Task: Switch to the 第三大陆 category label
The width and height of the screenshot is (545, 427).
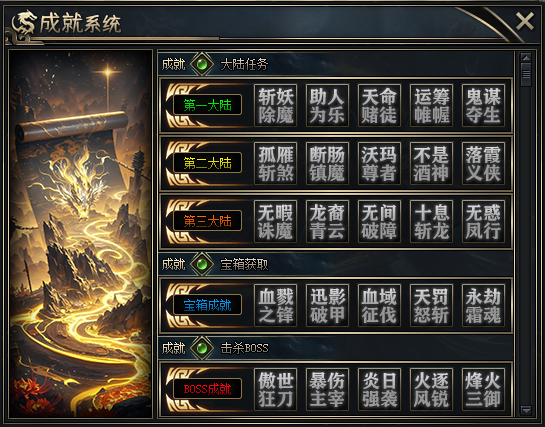Action: (208, 221)
